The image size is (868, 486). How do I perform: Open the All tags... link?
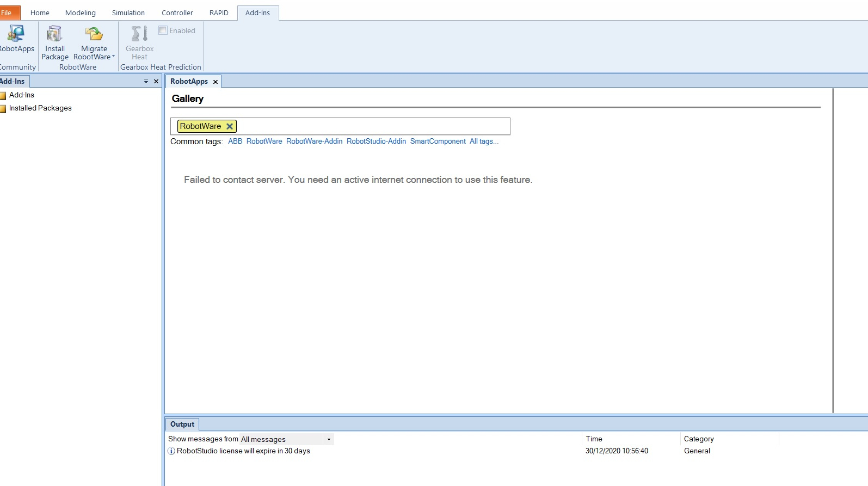click(x=484, y=142)
